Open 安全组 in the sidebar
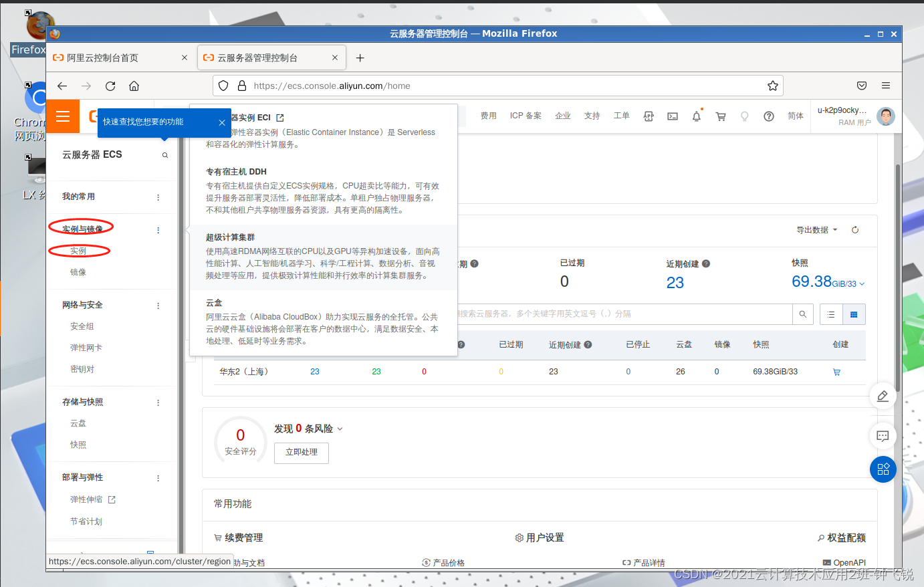Image resolution: width=924 pixels, height=587 pixels. click(82, 327)
